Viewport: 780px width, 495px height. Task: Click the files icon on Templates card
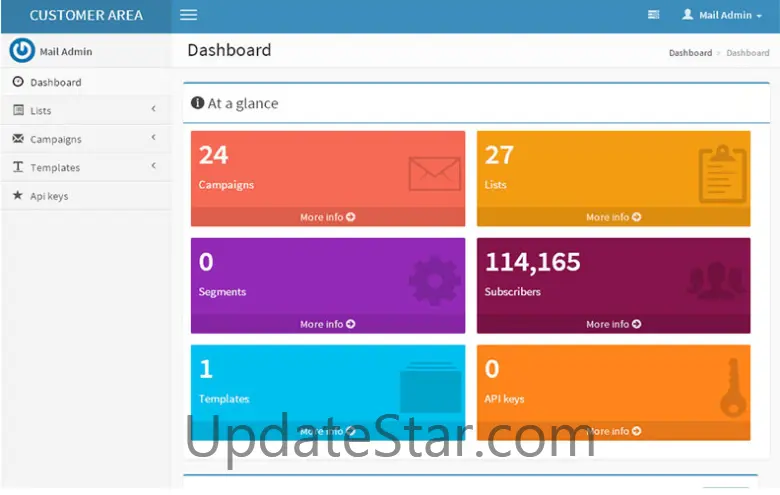431,387
